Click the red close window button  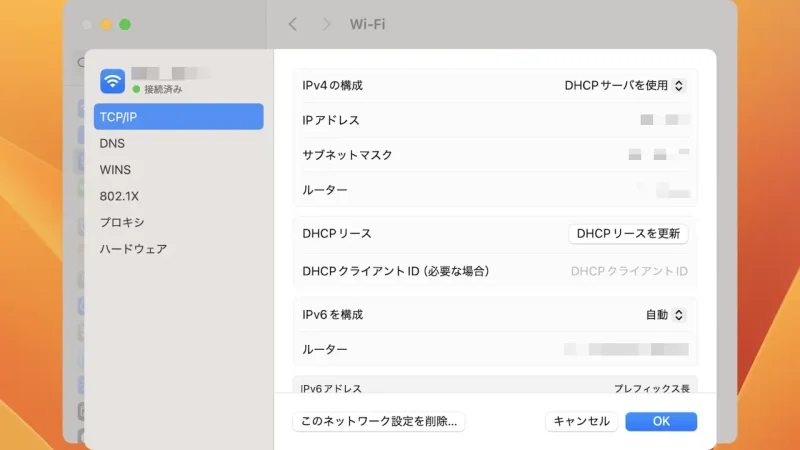(87, 24)
